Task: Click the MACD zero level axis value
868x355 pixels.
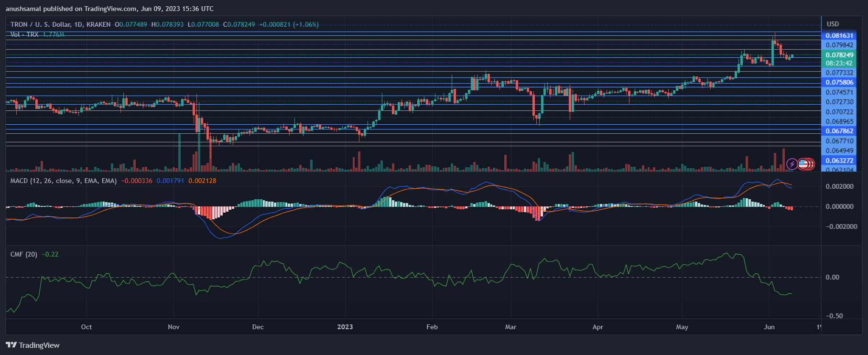Action: (x=839, y=206)
